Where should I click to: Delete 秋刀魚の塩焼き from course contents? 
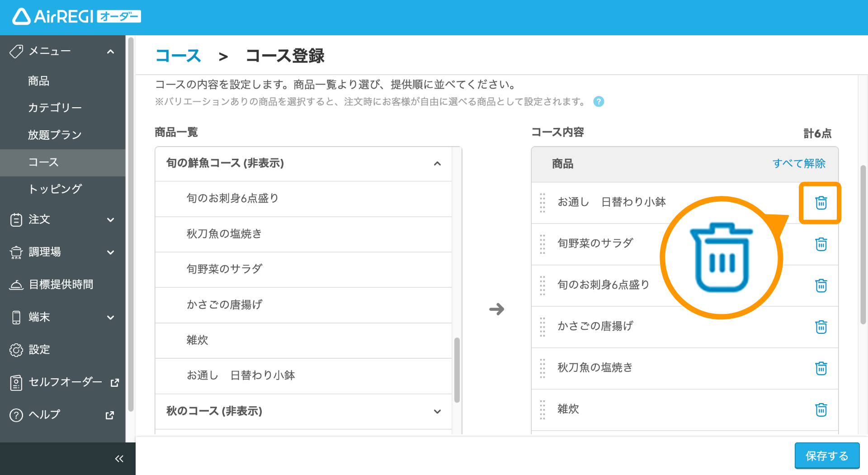[x=821, y=368]
